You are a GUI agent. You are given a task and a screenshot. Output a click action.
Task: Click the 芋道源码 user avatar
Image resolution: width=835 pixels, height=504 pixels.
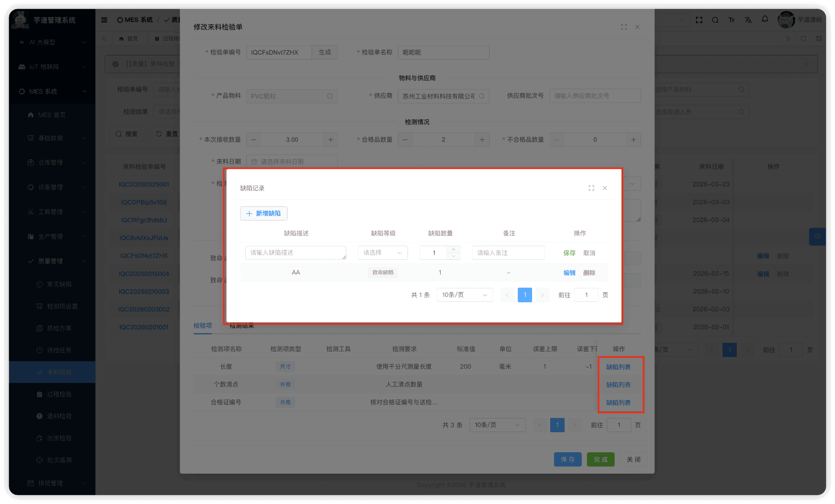787,20
